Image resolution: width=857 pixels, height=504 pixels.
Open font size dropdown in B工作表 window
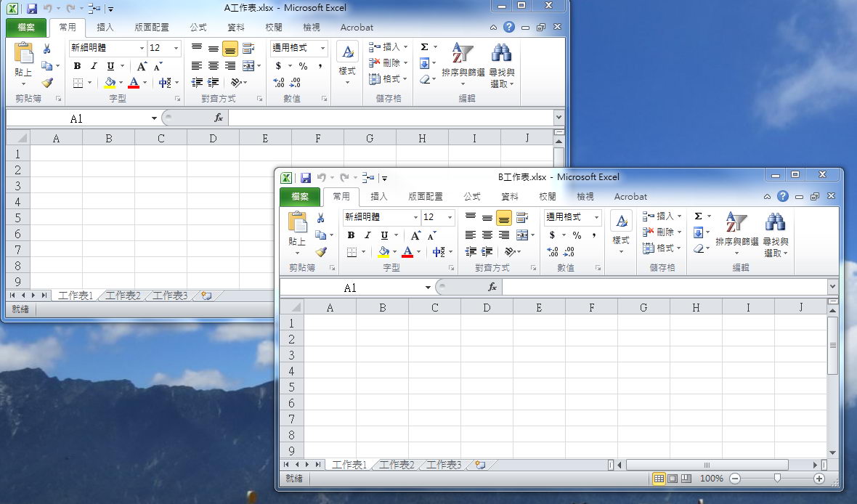(450, 218)
